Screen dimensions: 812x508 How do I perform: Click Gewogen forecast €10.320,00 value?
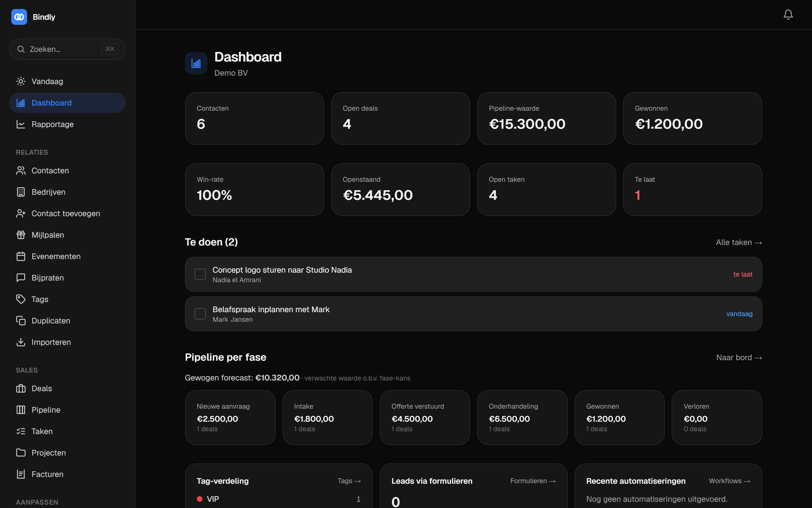tap(277, 378)
